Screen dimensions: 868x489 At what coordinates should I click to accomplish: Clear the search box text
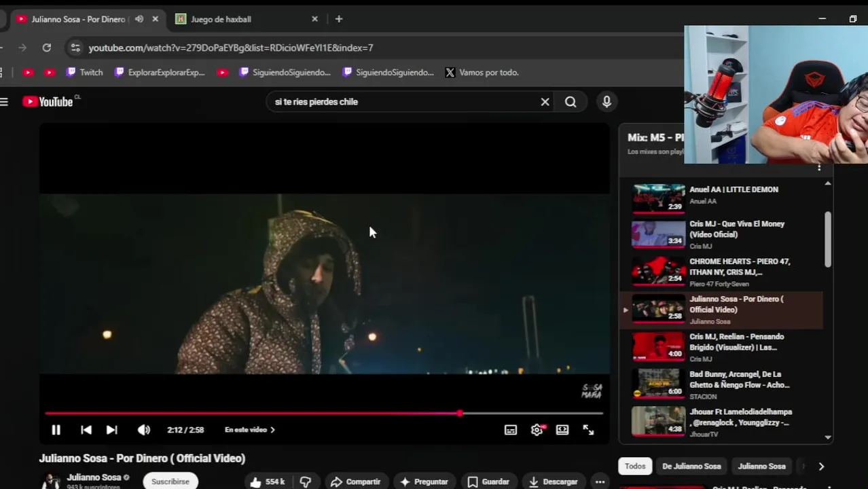click(545, 102)
